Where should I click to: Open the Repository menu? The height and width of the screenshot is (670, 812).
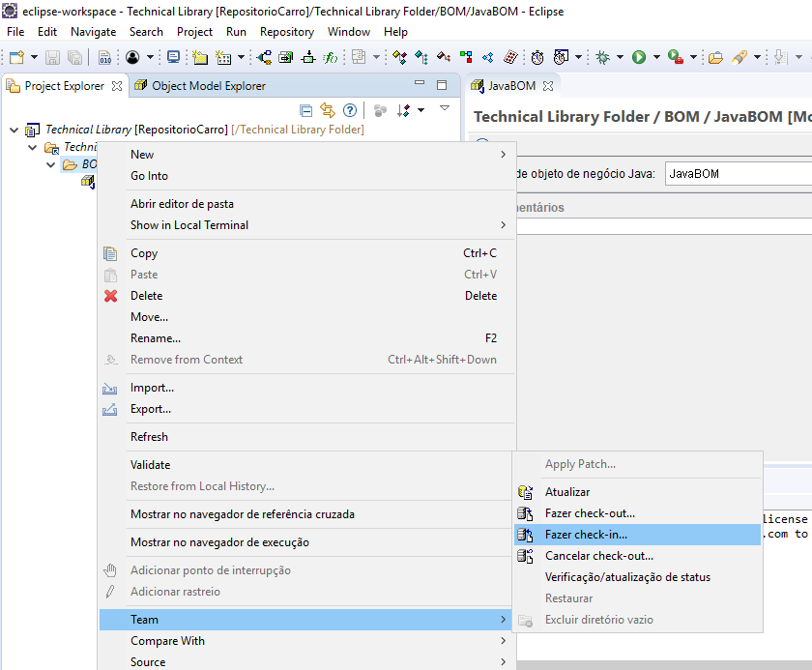[x=287, y=31]
